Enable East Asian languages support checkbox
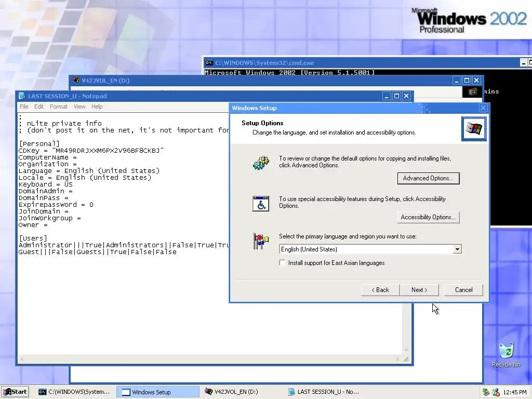 click(282, 262)
